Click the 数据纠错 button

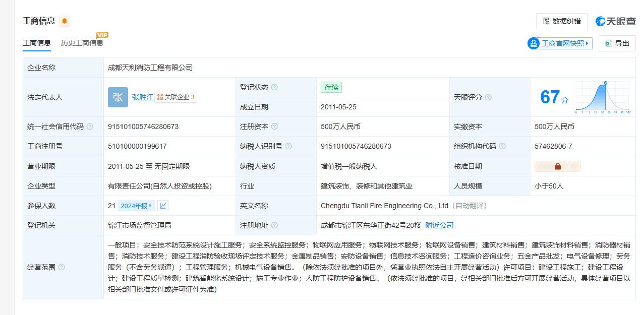[x=561, y=21]
